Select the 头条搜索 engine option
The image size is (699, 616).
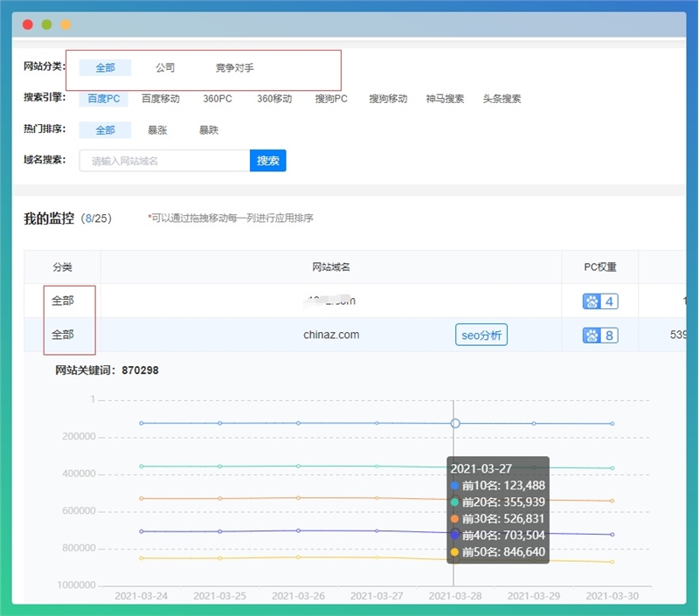click(502, 99)
